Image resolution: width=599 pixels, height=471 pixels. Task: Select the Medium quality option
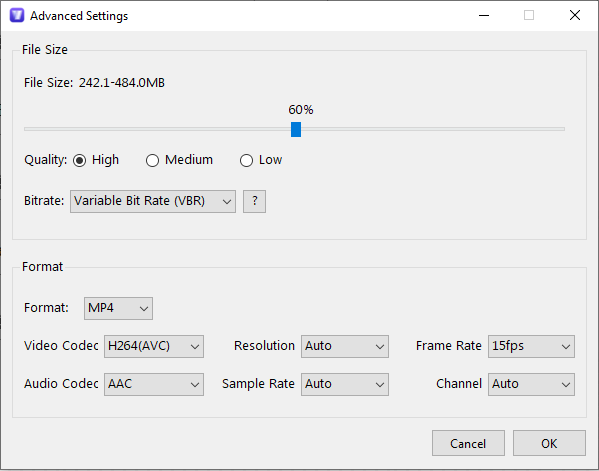(152, 160)
